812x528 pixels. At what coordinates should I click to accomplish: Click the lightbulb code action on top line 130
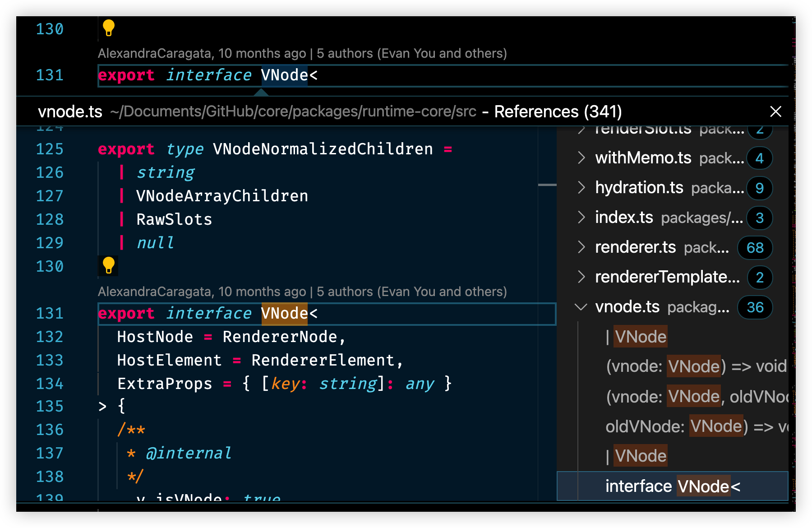click(108, 28)
